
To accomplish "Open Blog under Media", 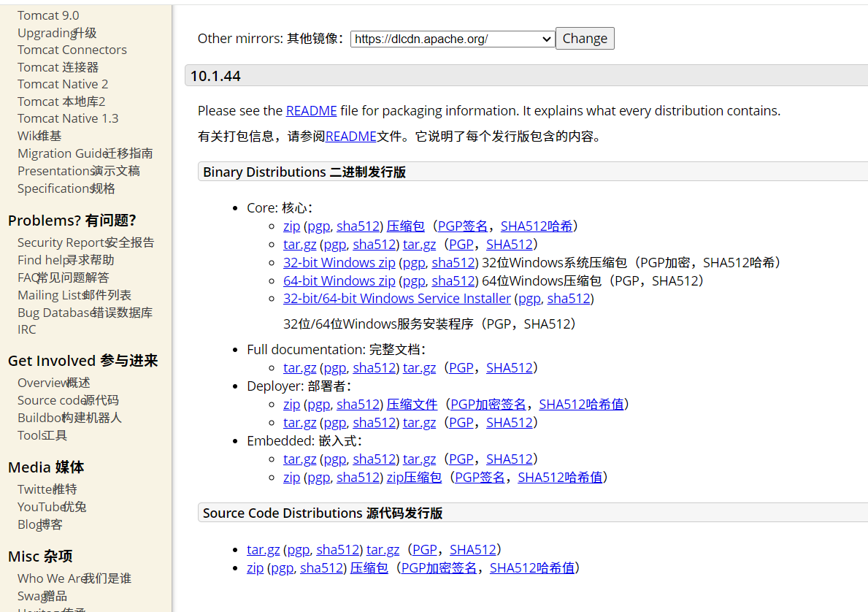I will coord(39,524).
